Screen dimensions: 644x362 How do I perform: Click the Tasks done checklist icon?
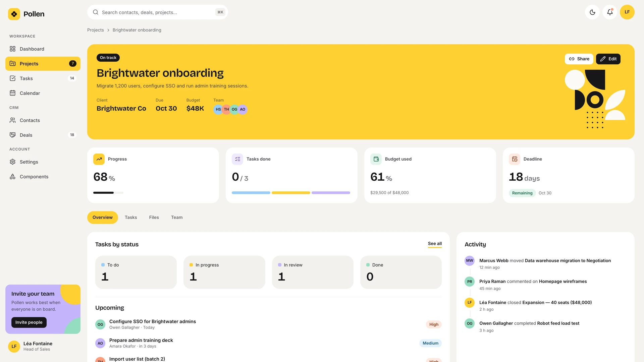pyautogui.click(x=237, y=159)
